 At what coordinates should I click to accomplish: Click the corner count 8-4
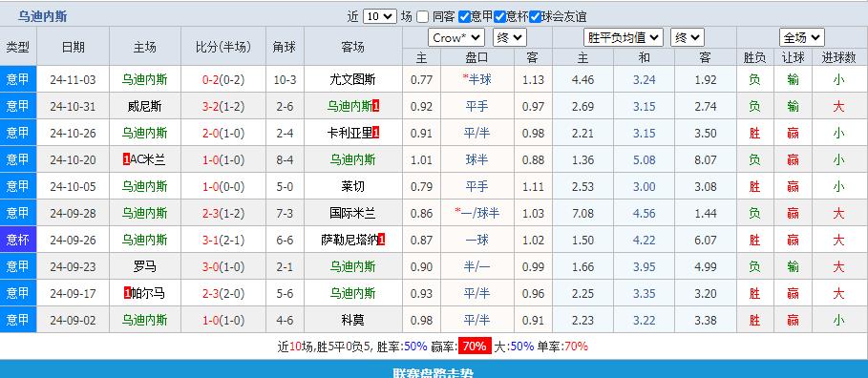pos(285,159)
